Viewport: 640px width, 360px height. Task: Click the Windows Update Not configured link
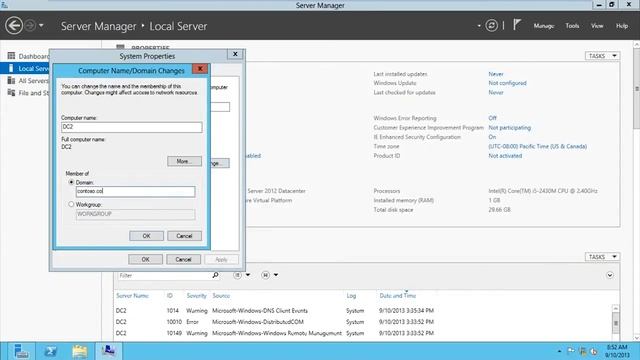(507, 83)
